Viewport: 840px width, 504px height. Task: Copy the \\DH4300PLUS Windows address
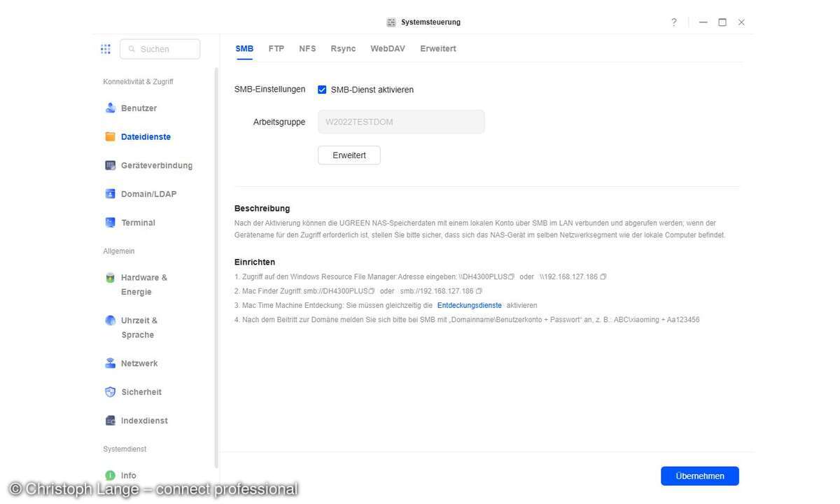[x=512, y=277]
